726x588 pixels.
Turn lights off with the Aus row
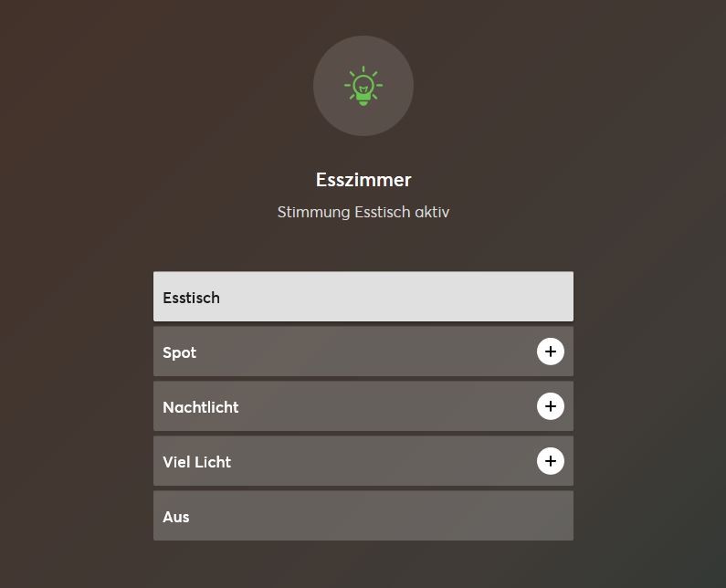[363, 516]
